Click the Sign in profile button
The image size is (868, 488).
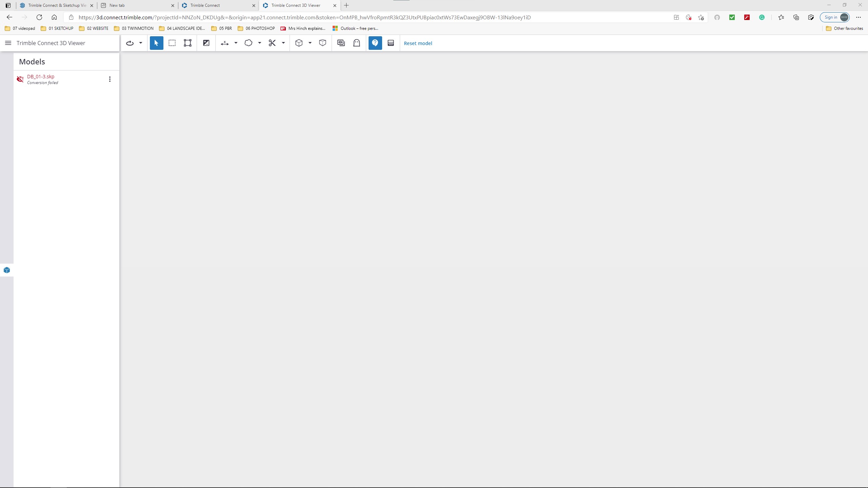(835, 17)
